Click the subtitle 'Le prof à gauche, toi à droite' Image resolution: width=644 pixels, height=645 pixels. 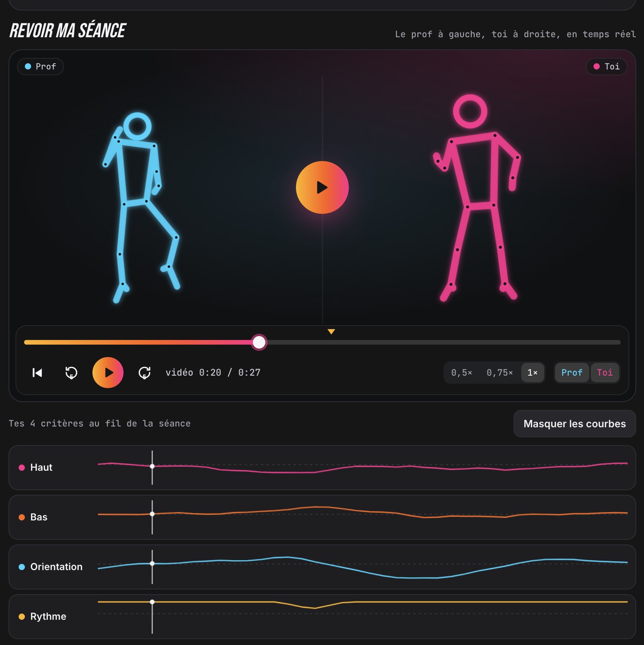[477, 34]
